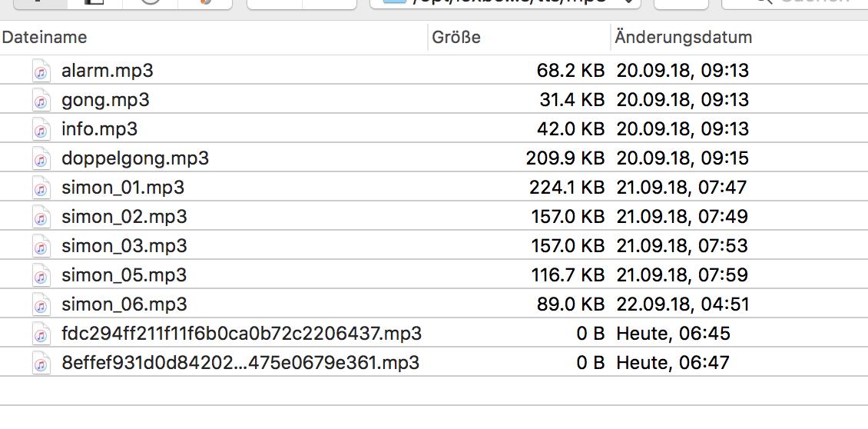Sort files by Größe column
Screen dimensions: 868x429
[456, 37]
